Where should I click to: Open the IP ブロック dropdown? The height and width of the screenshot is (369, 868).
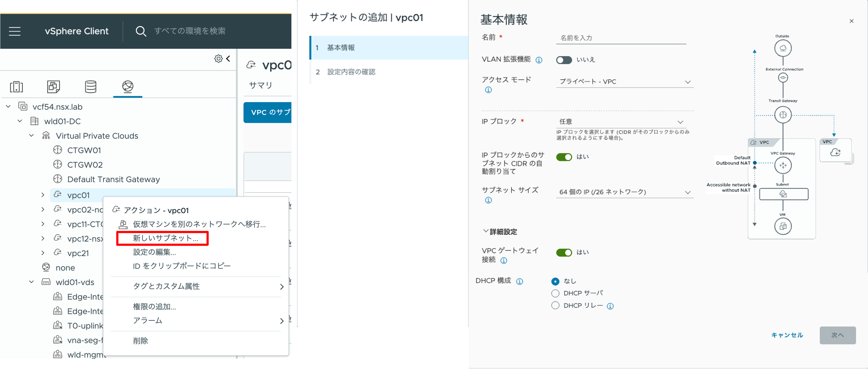[621, 122]
